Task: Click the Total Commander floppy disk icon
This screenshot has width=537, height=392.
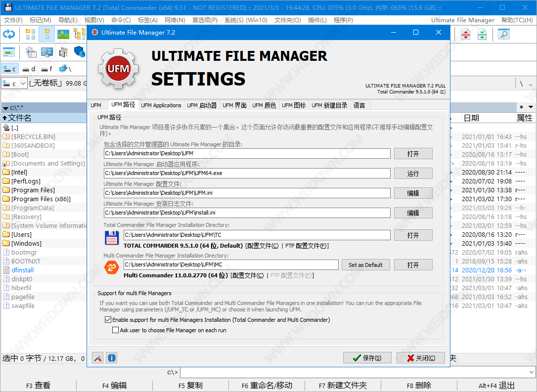Action: [x=112, y=238]
